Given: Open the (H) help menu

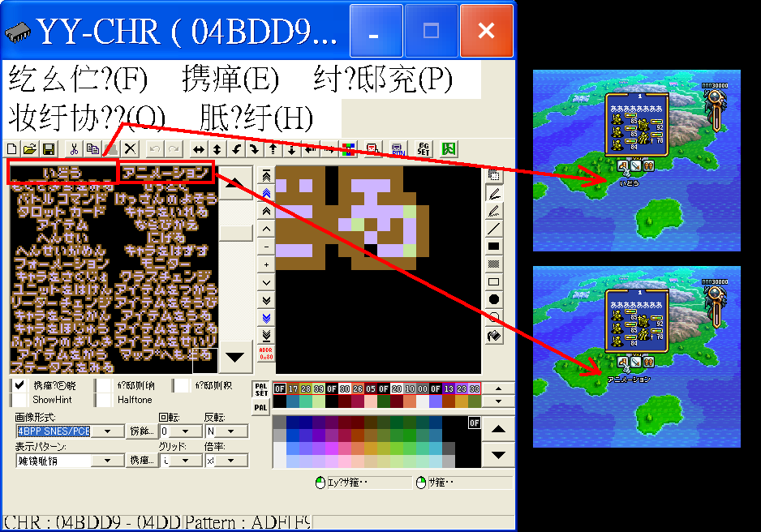Looking at the screenshot, I should [x=256, y=118].
